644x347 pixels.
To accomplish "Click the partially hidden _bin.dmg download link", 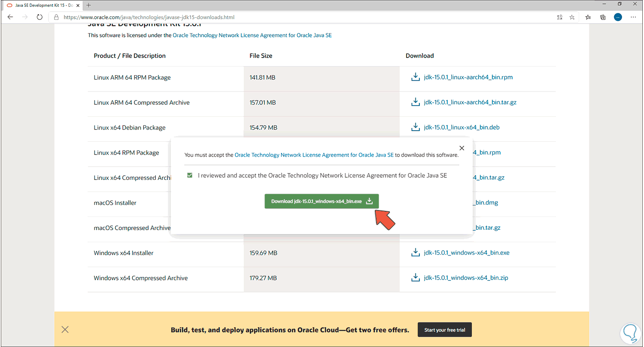I will coord(485,203).
